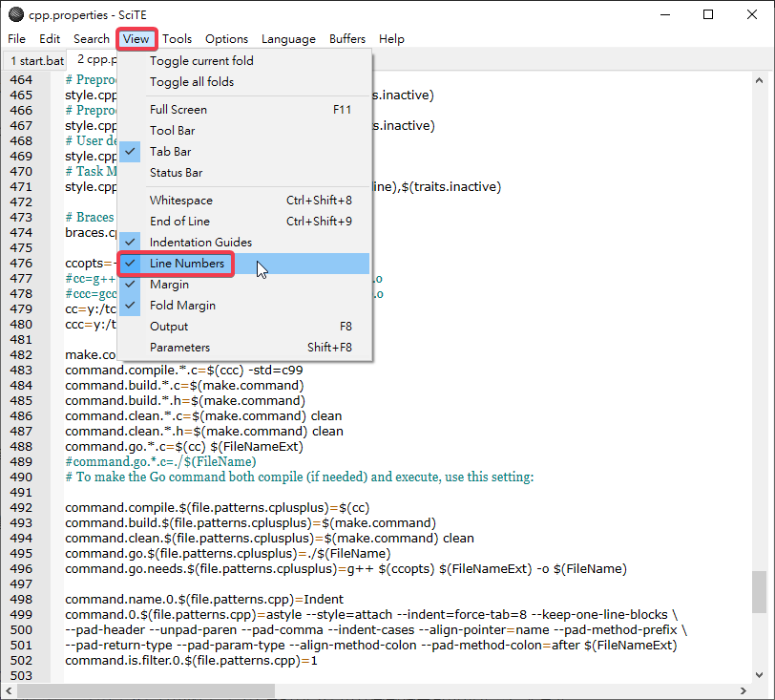775x700 pixels.
Task: Uncheck Tab Bar in View menu
Action: [170, 152]
